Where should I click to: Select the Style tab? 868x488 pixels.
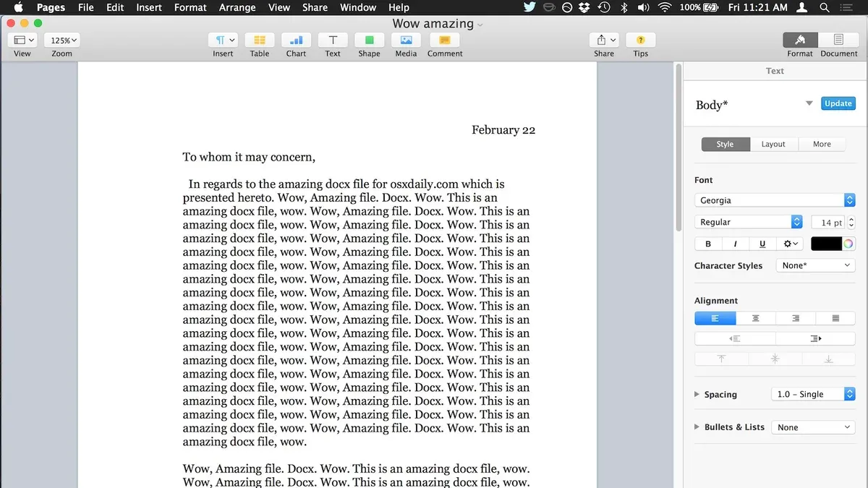pyautogui.click(x=726, y=144)
